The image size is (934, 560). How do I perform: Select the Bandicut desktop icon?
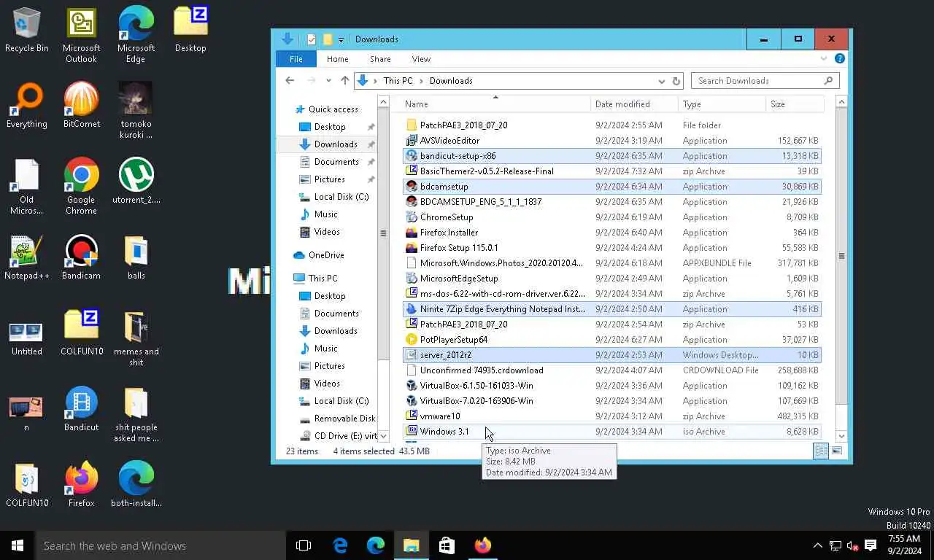click(81, 409)
